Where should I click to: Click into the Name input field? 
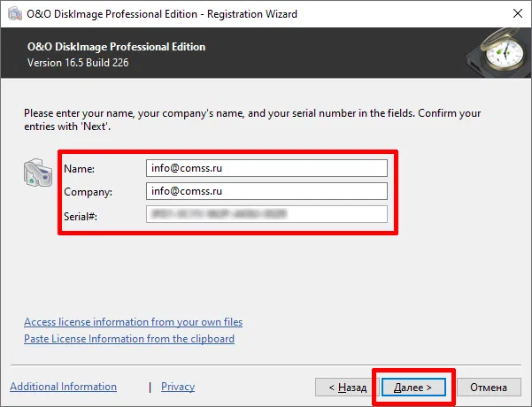click(x=266, y=168)
